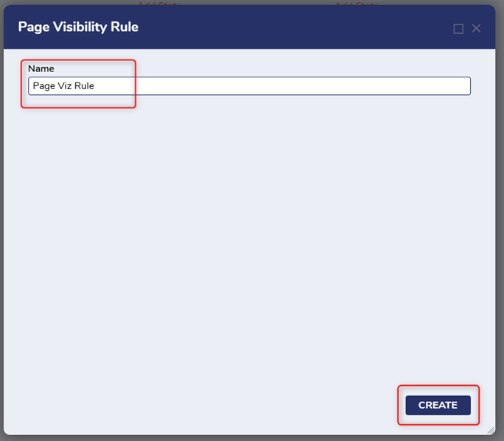Click the word "Rule" in the dialog title
The width and height of the screenshot is (504, 441).
click(x=124, y=27)
